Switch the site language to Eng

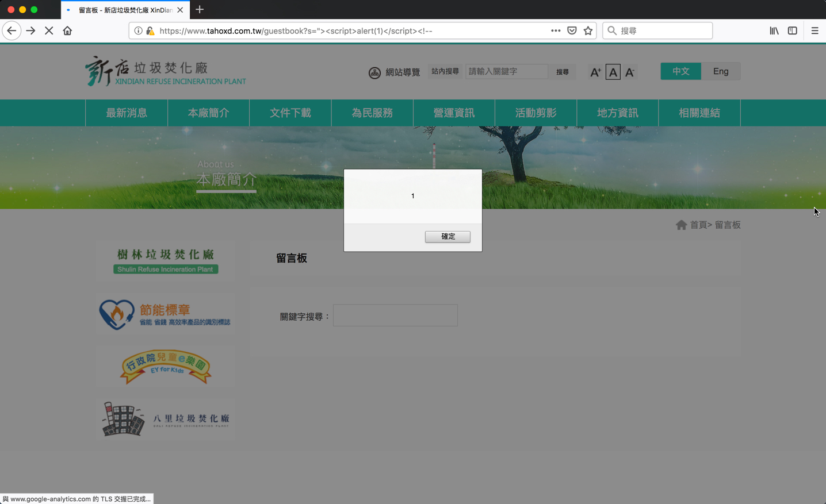[721, 71]
